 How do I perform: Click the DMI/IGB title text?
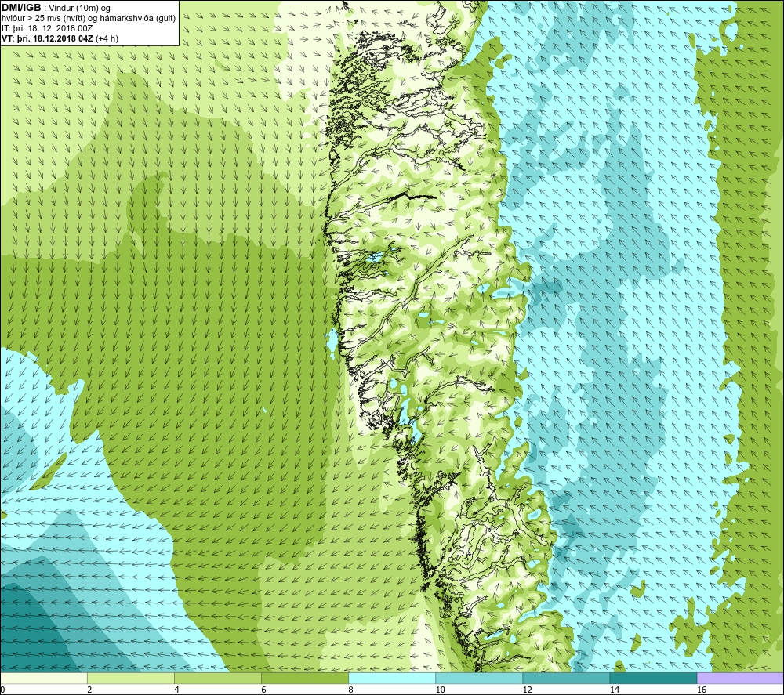[x=21, y=8]
